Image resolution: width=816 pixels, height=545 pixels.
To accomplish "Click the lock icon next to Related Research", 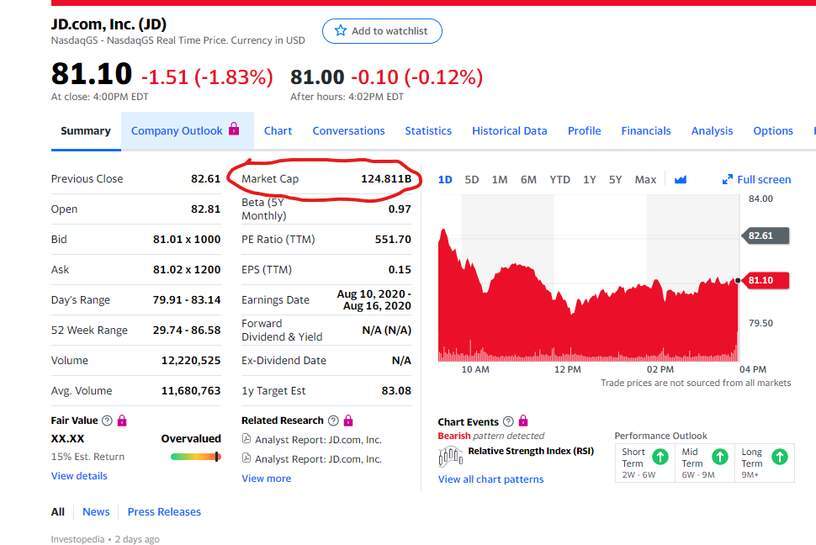I will pyautogui.click(x=348, y=420).
